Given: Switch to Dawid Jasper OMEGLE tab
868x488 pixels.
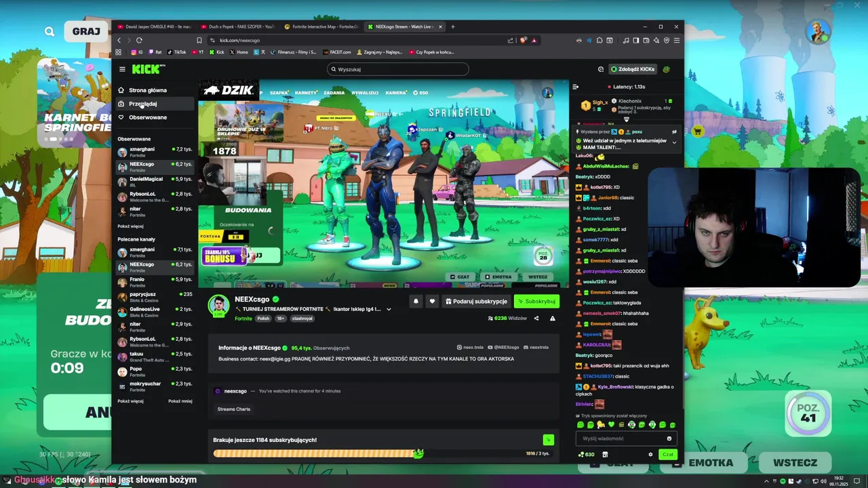Looking at the screenshot, I should pos(155,26).
